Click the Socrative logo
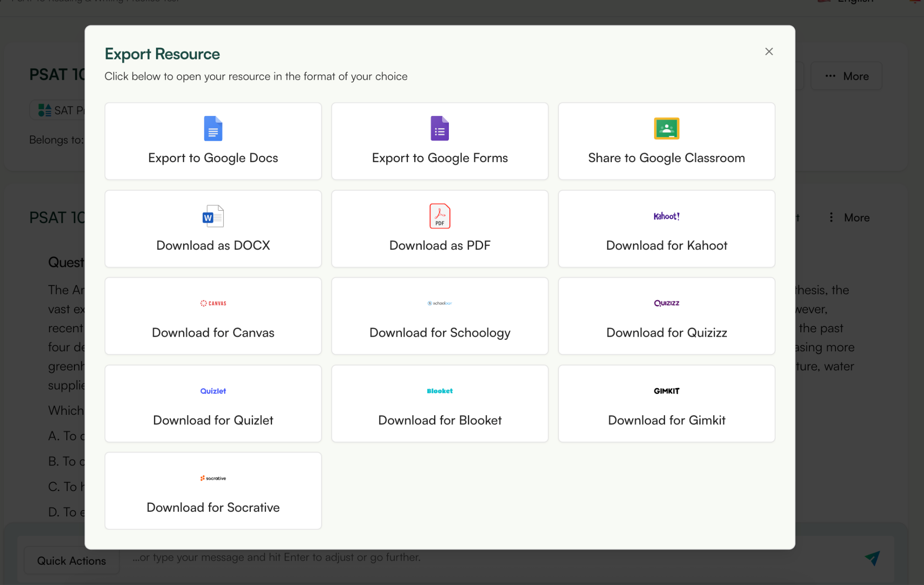The height and width of the screenshot is (585, 924). point(213,478)
